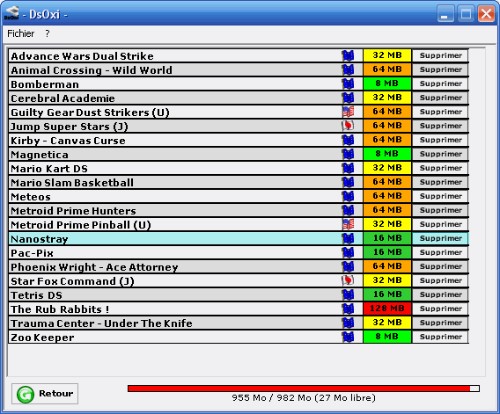Click the red storage usage bar
Image resolution: width=500 pixels, height=414 pixels.
[x=299, y=388]
